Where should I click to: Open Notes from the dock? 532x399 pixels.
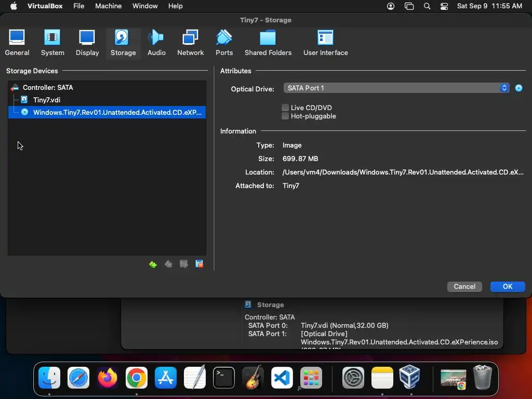point(382,378)
